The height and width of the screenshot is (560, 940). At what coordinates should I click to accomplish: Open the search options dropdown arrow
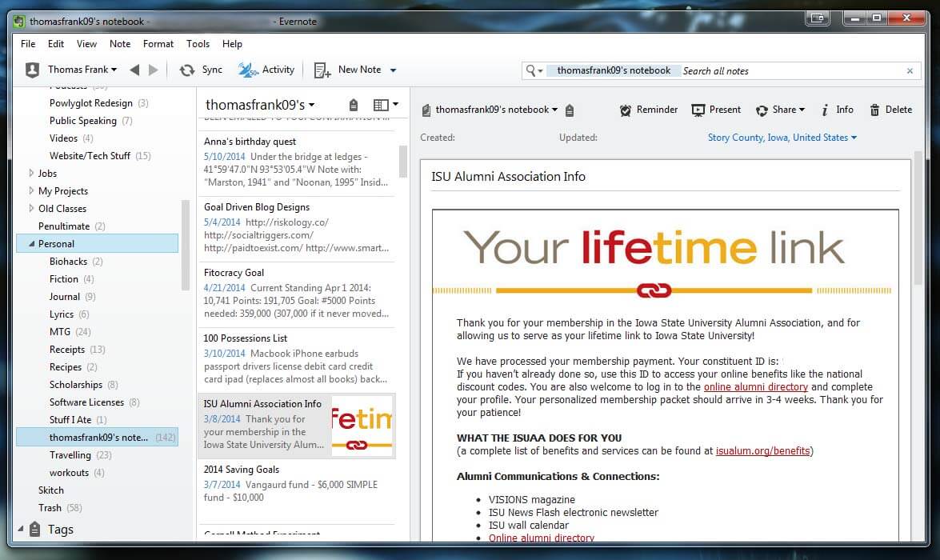tap(540, 71)
